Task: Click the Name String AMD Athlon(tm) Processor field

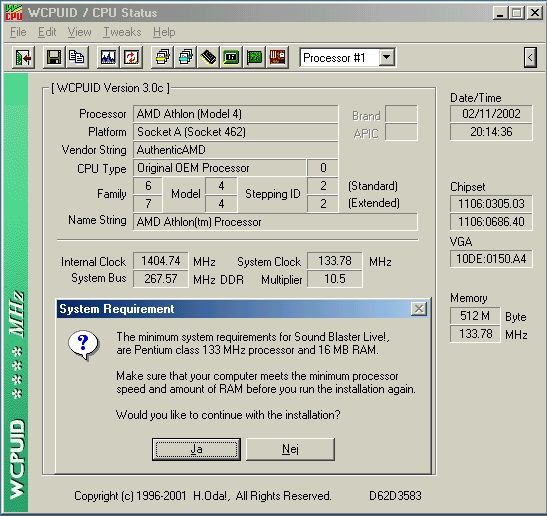Action: [275, 222]
